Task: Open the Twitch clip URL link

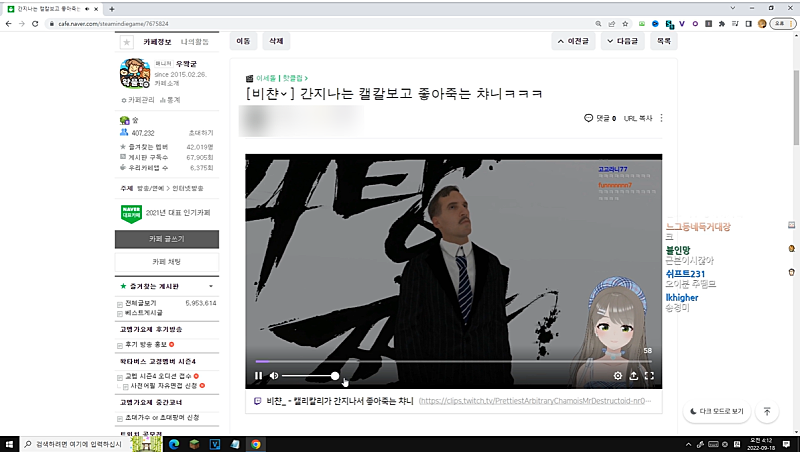Action: coord(535,401)
